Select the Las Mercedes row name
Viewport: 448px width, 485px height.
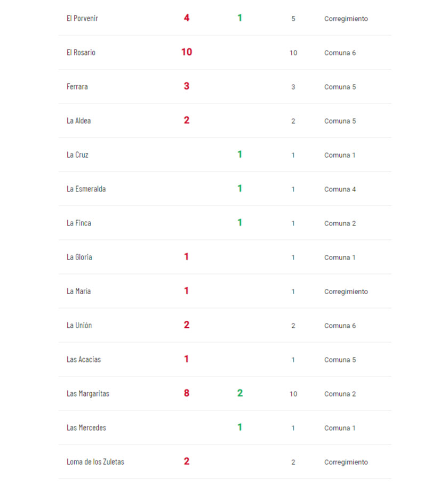pyautogui.click(x=86, y=428)
